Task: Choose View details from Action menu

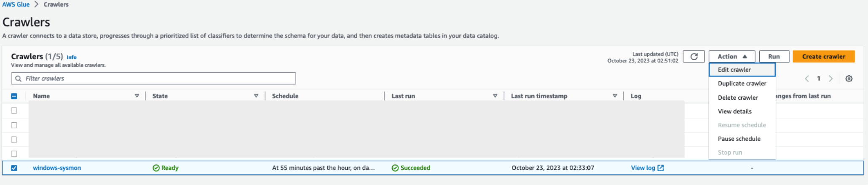Action: coord(742,111)
